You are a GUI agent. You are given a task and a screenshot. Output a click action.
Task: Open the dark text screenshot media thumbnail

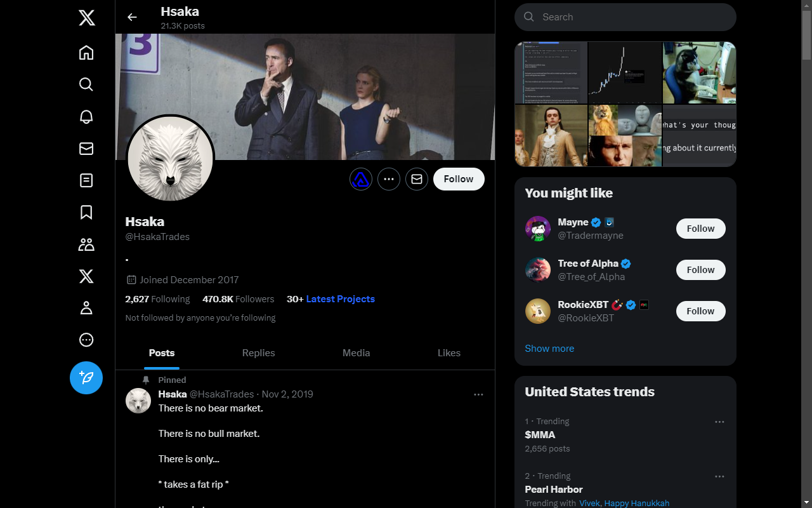point(551,72)
